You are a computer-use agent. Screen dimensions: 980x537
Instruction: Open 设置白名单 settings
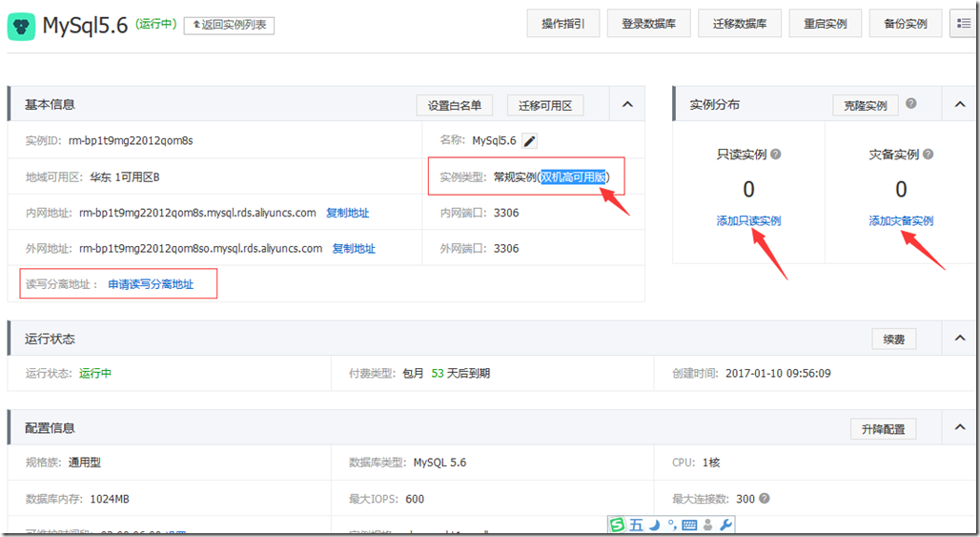click(x=455, y=106)
